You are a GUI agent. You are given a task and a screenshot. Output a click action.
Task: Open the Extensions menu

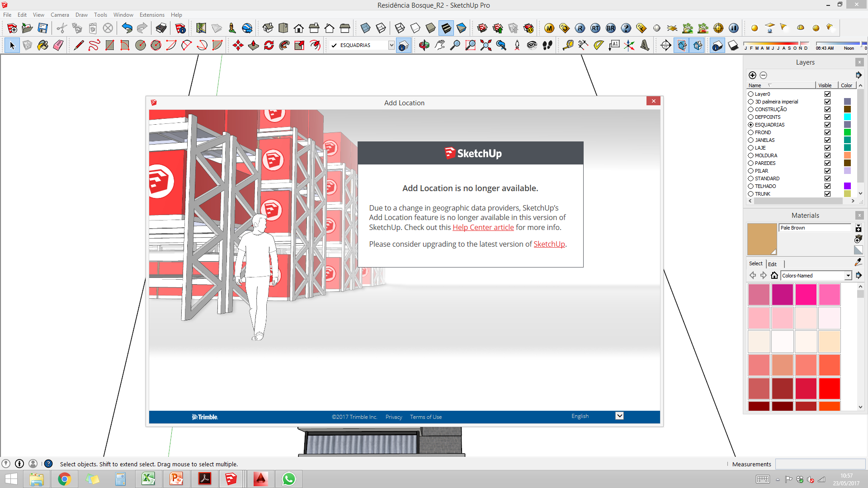pyautogui.click(x=152, y=15)
